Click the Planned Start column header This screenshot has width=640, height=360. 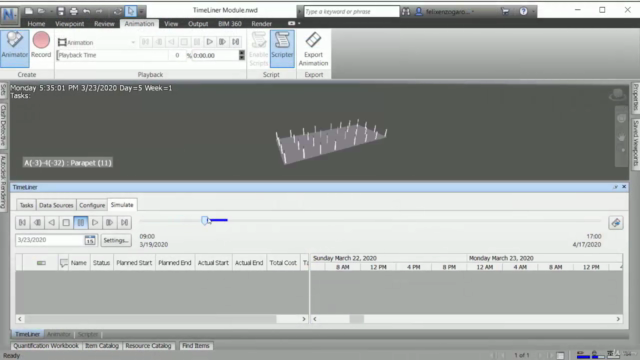[x=134, y=263]
